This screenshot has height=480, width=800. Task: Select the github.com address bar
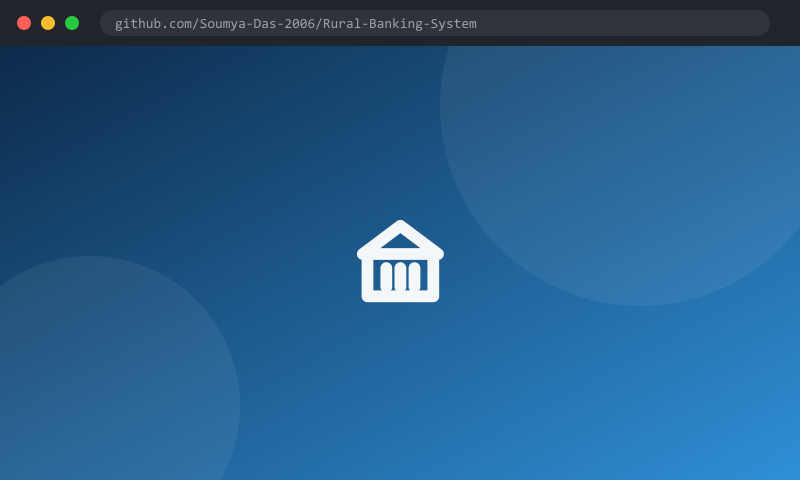(x=435, y=23)
